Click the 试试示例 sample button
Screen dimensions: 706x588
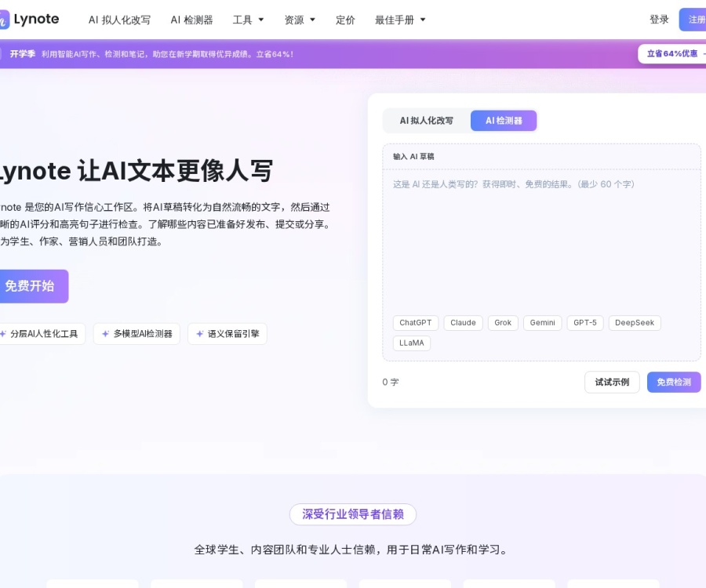click(612, 382)
